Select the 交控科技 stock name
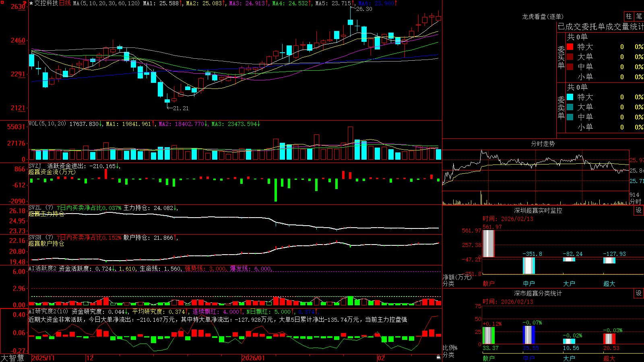 pyautogui.click(x=46, y=3)
